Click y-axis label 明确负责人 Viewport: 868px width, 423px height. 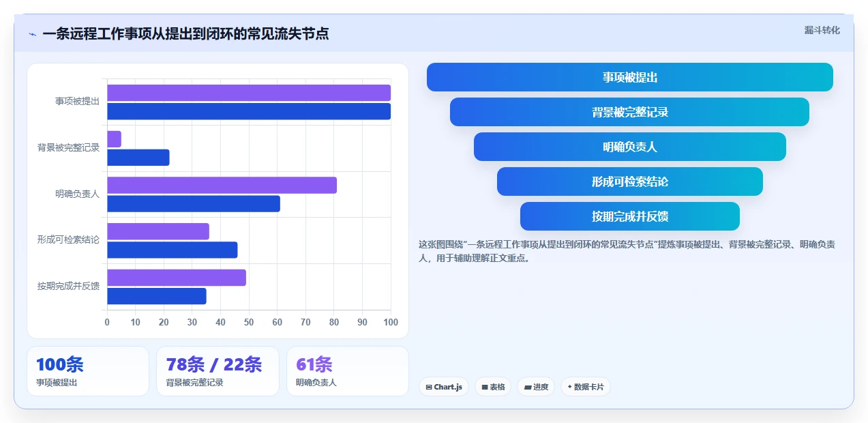click(77, 194)
